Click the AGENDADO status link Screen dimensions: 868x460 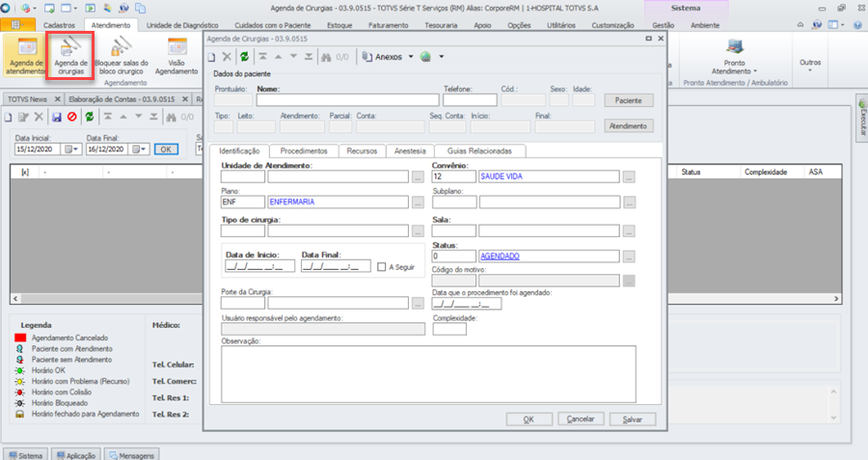point(500,257)
